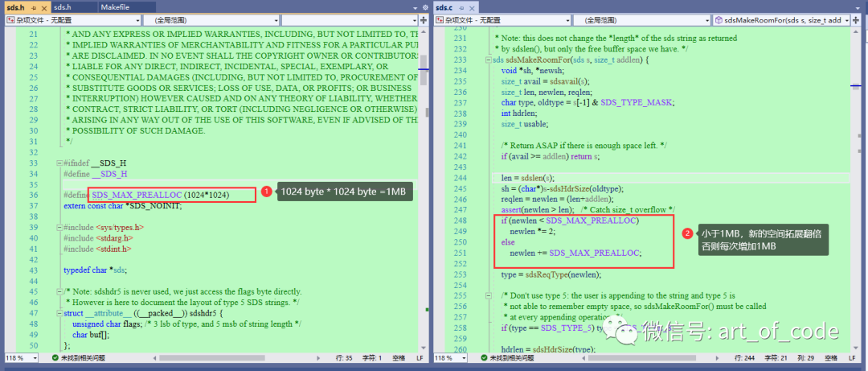Open the sdsMakeRoomFor member dropdown
The image size is (868, 371).
(x=849, y=19)
